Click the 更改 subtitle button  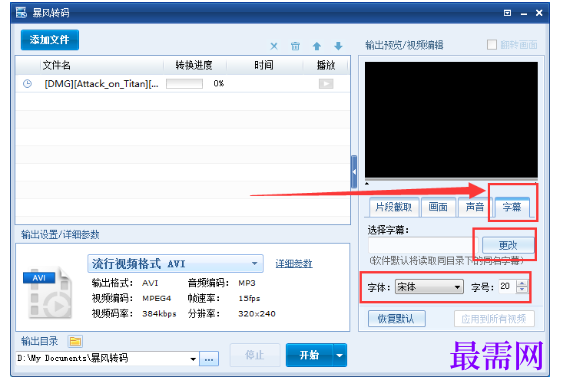click(x=508, y=245)
